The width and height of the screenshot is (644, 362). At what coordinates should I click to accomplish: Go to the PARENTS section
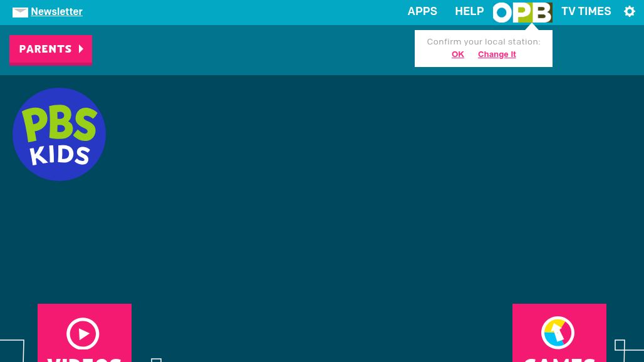coord(51,49)
